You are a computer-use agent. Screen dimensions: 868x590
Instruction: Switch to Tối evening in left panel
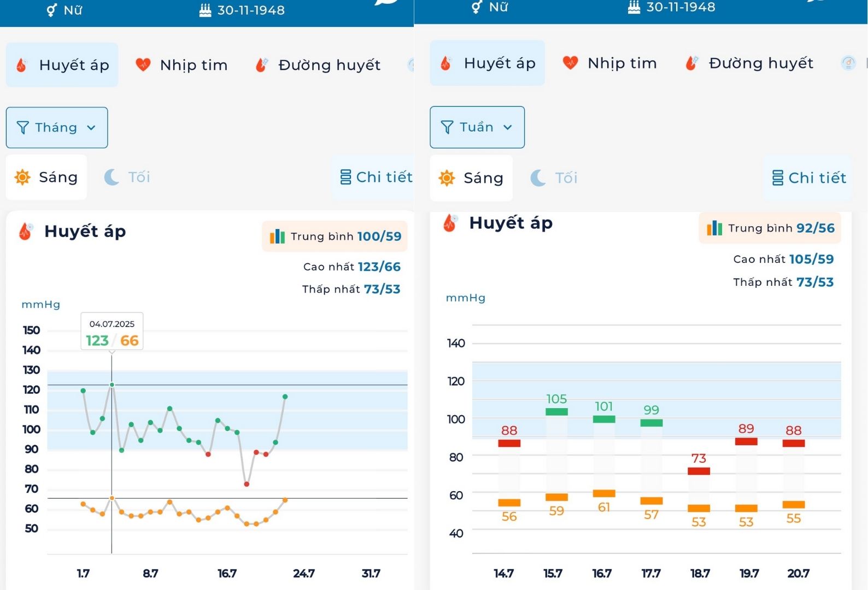tap(127, 177)
